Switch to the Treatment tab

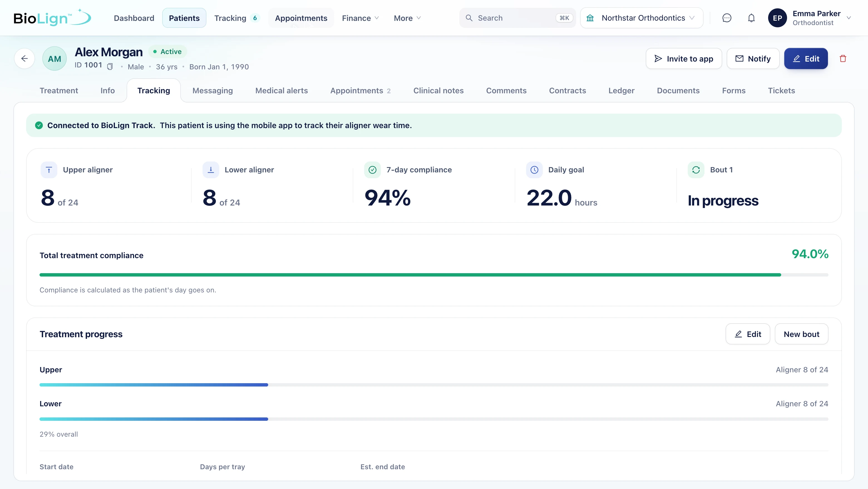coord(59,91)
